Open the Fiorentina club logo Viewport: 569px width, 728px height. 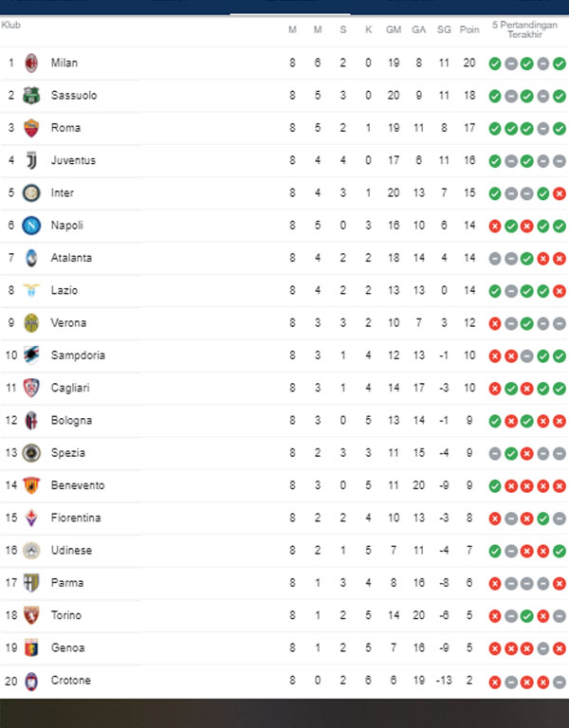[31, 518]
